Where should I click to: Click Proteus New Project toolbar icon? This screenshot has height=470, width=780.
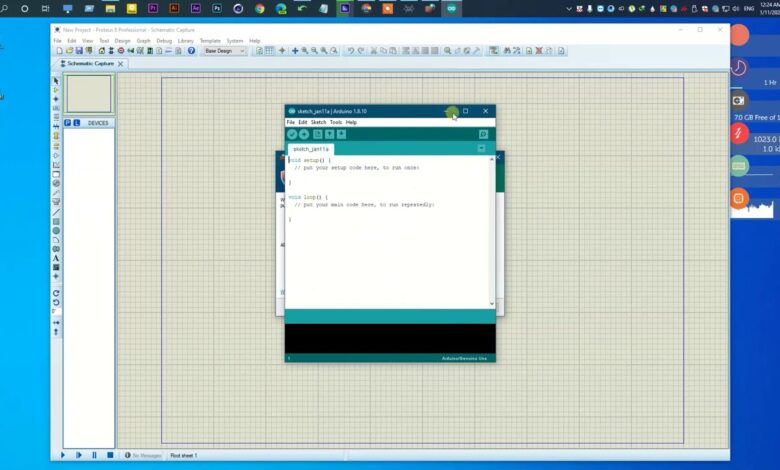coord(60,51)
